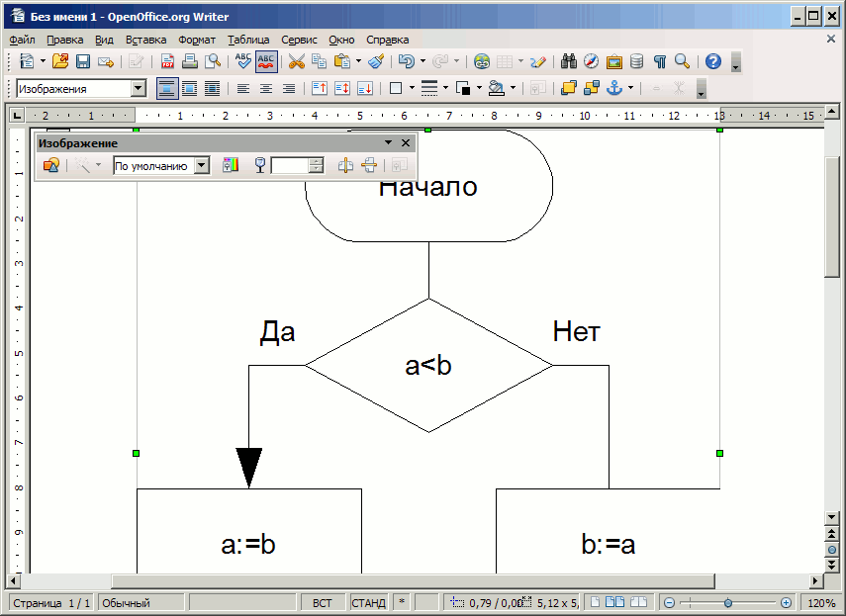Viewport: 846px width, 616px height.
Task: Run the Spelling and Grammar check icon
Action: [242, 61]
